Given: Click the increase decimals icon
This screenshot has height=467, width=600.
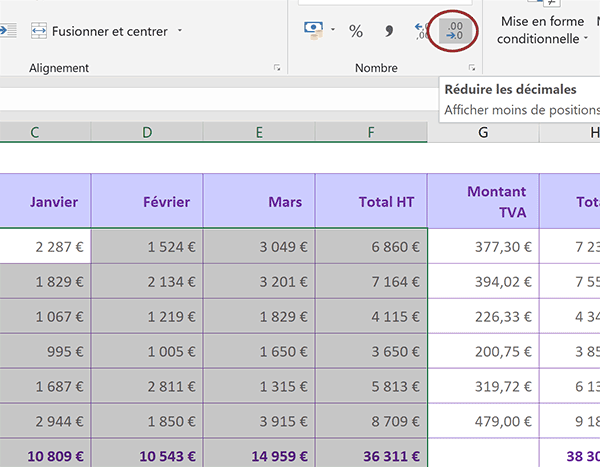Looking at the screenshot, I should [422, 31].
